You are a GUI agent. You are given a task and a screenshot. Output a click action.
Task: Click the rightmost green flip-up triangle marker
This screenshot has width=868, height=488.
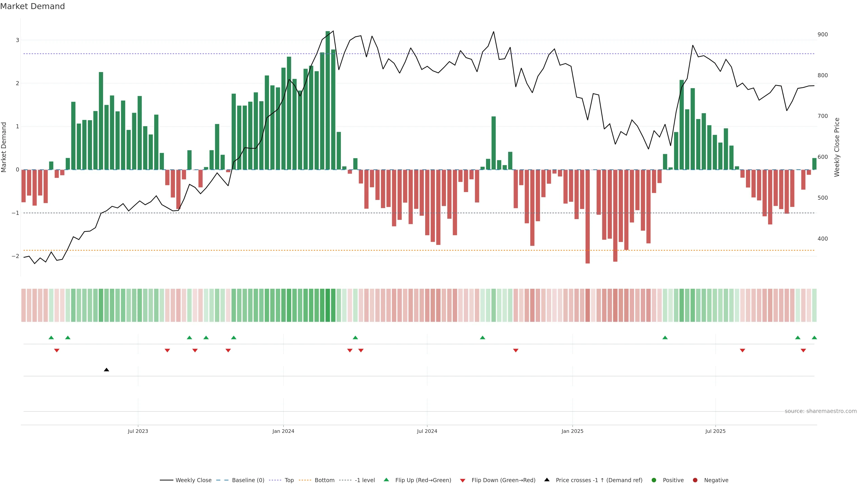pyautogui.click(x=814, y=338)
